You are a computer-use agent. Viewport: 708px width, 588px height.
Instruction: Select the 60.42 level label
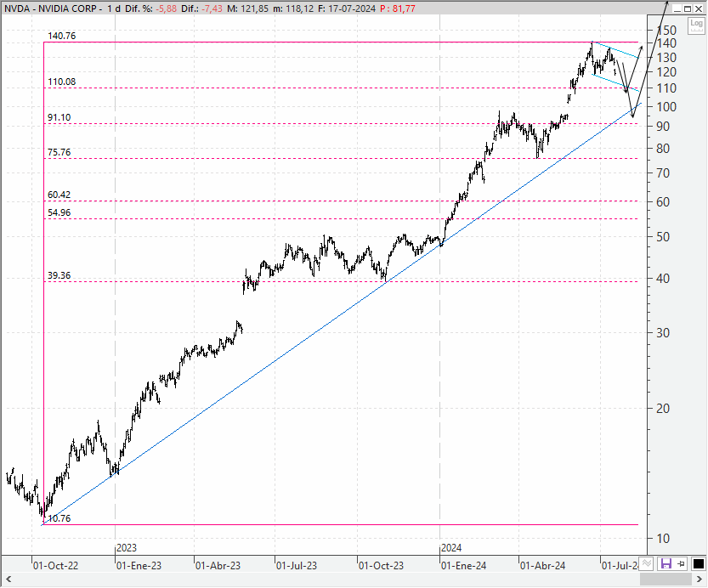(x=59, y=195)
